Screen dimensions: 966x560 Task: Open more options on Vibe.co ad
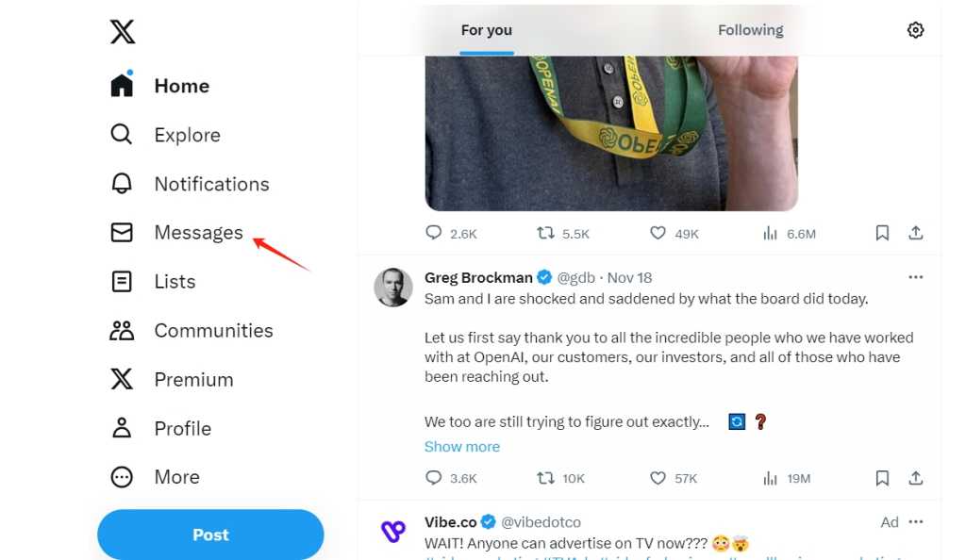click(915, 521)
